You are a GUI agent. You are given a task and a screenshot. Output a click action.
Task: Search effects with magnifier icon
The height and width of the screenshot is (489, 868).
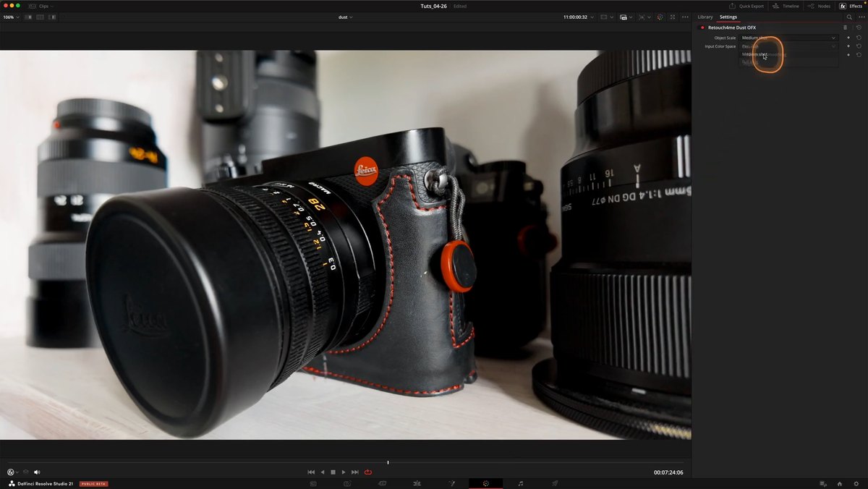(x=849, y=17)
